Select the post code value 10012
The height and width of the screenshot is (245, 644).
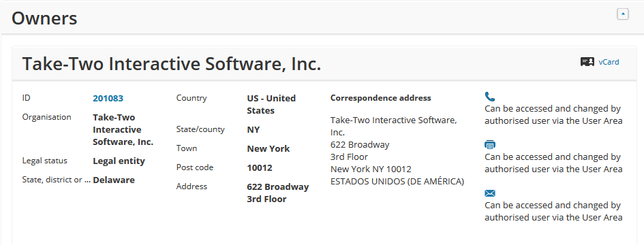[260, 167]
